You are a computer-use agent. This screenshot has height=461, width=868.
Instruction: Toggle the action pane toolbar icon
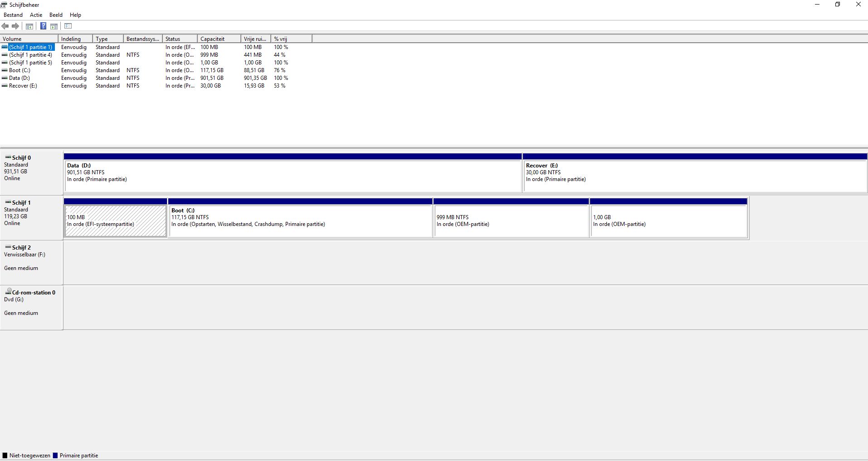click(54, 26)
